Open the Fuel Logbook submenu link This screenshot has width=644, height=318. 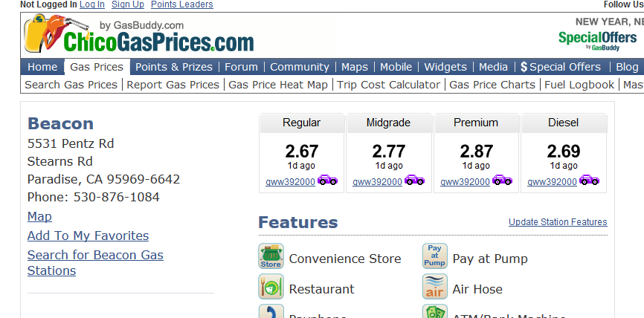point(579,85)
